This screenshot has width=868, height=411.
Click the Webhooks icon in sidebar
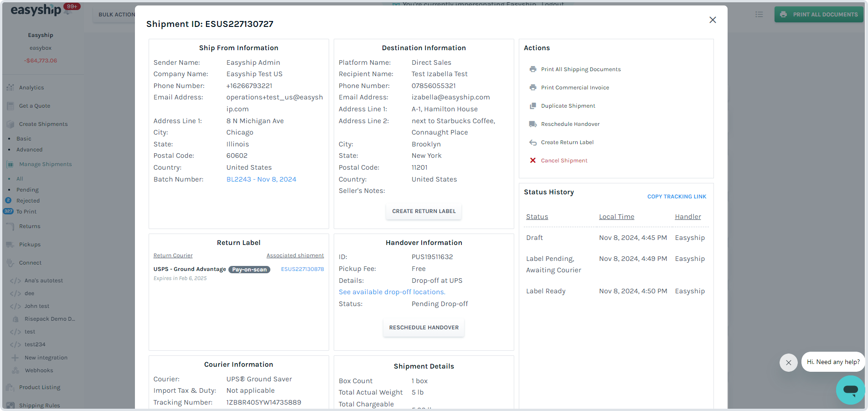coord(15,370)
